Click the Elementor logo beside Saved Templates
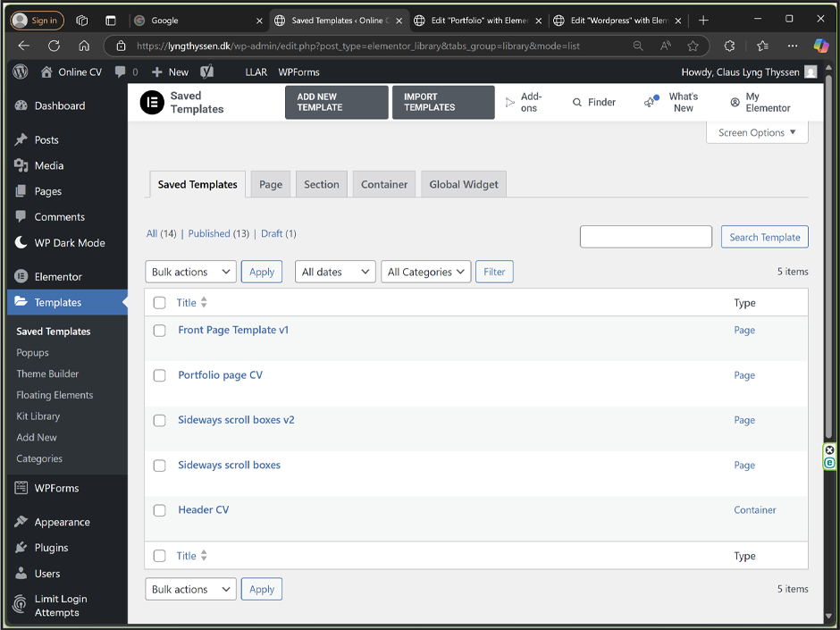Viewport: 840px width, 630px height. tap(153, 103)
